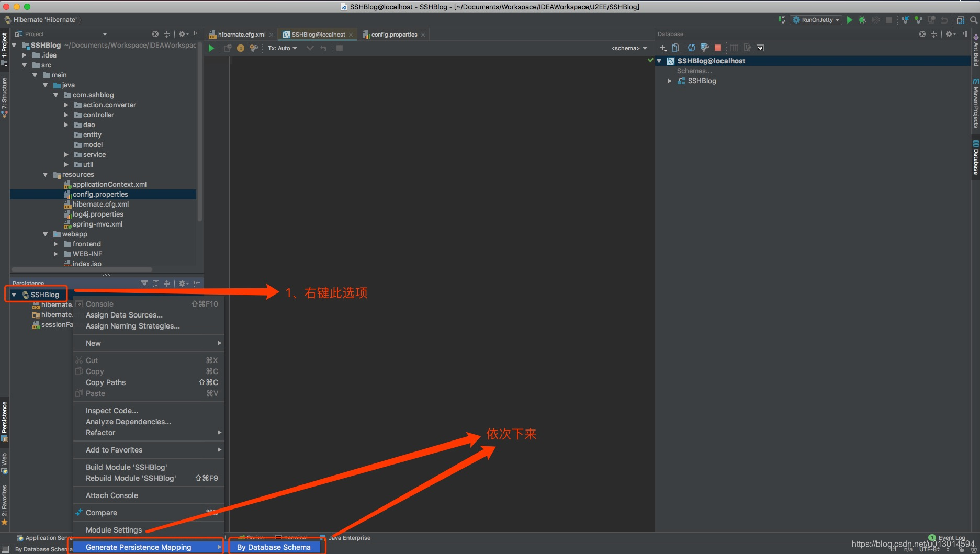Expand the dao package

click(x=66, y=125)
